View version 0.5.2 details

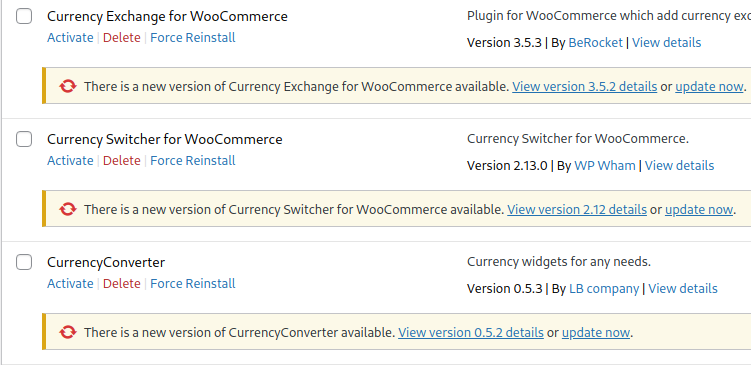(x=470, y=332)
